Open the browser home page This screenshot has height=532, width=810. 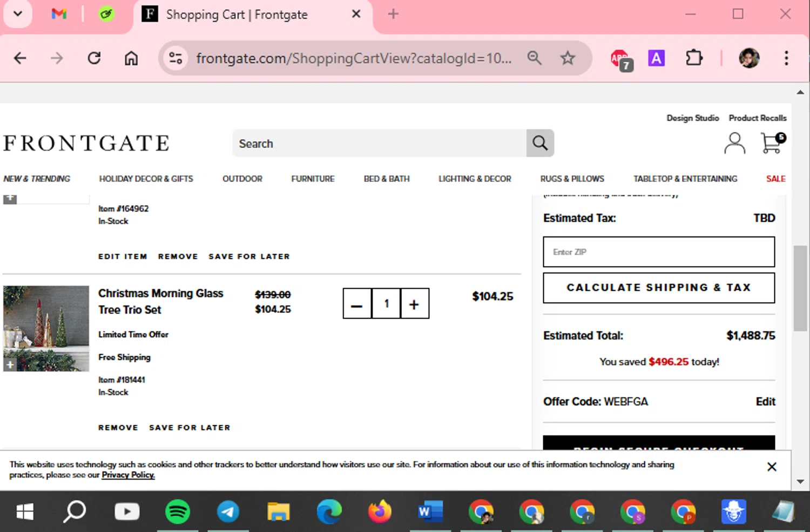[131, 58]
